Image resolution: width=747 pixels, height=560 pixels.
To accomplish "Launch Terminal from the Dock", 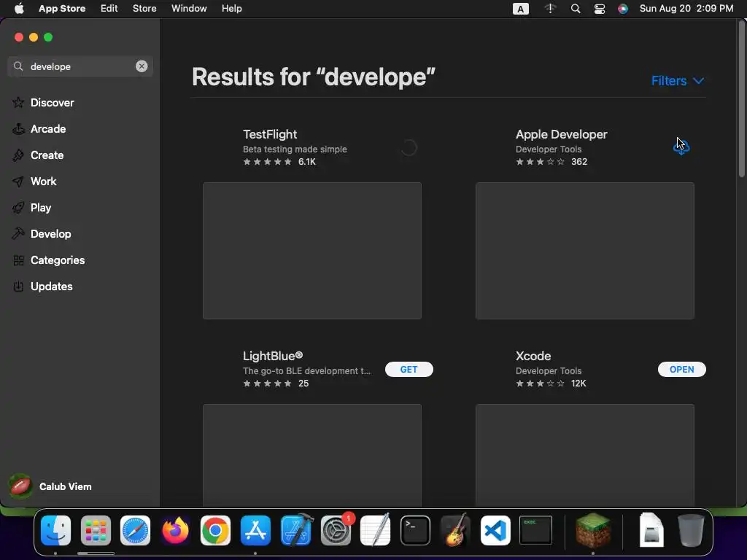I will [415, 531].
